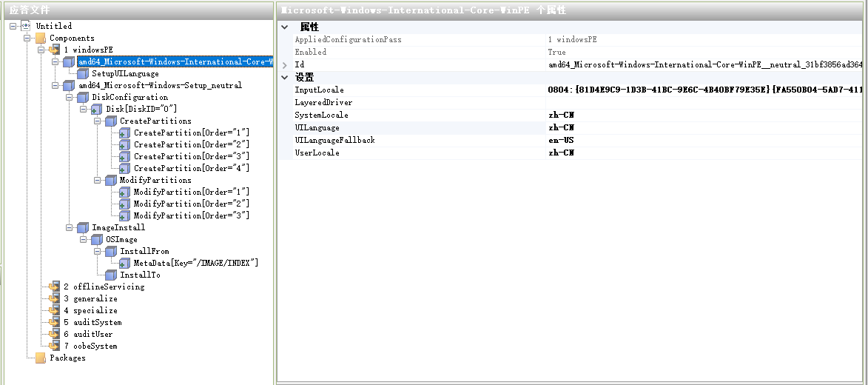Collapse the 属性 section header

click(285, 27)
